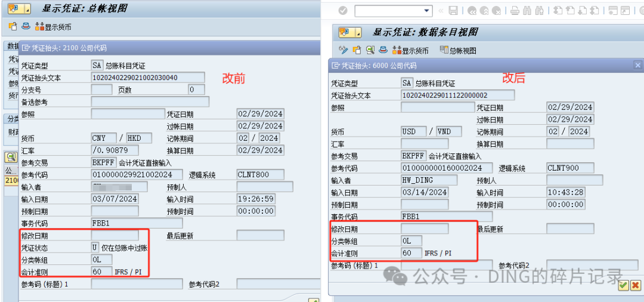This screenshot has height=302, width=644.
Task: Click the round Exit up-arrow icon
Action: (x=484, y=11)
